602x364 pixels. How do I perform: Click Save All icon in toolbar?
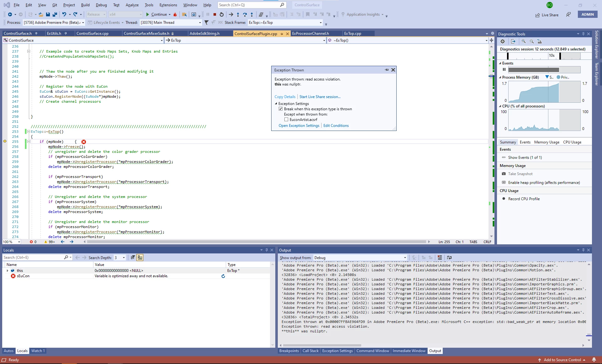[55, 14]
